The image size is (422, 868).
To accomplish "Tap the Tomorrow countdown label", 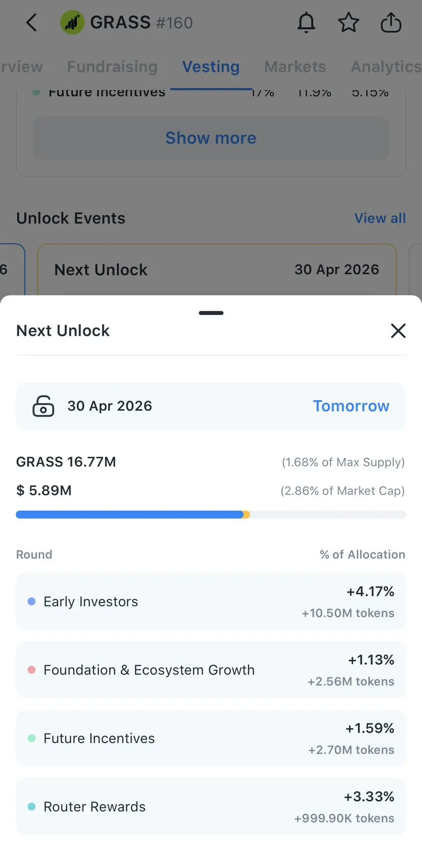I will point(351,406).
